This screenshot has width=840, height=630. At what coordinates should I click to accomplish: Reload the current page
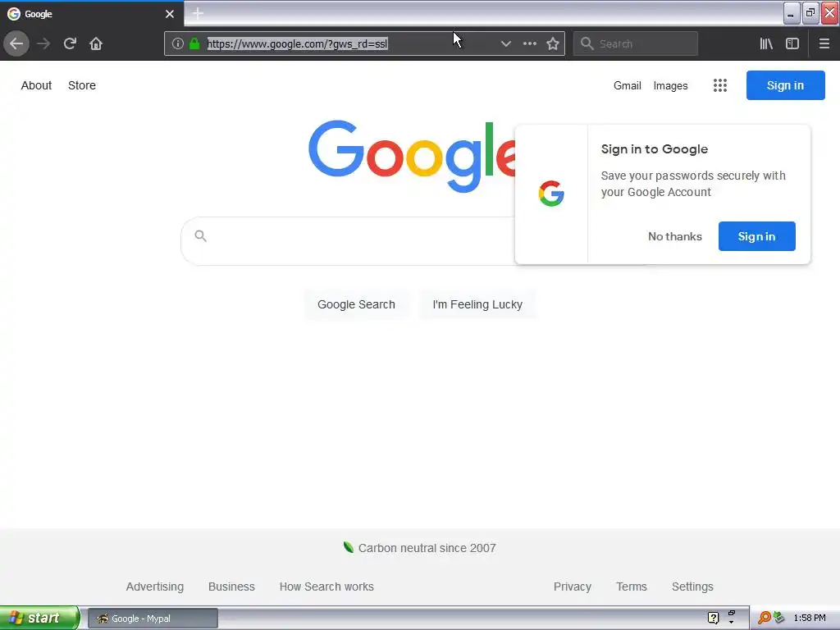[70, 43]
